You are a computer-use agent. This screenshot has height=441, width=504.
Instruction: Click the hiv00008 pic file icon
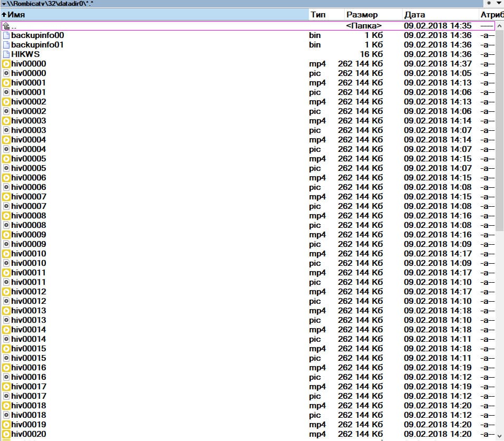tap(6, 225)
